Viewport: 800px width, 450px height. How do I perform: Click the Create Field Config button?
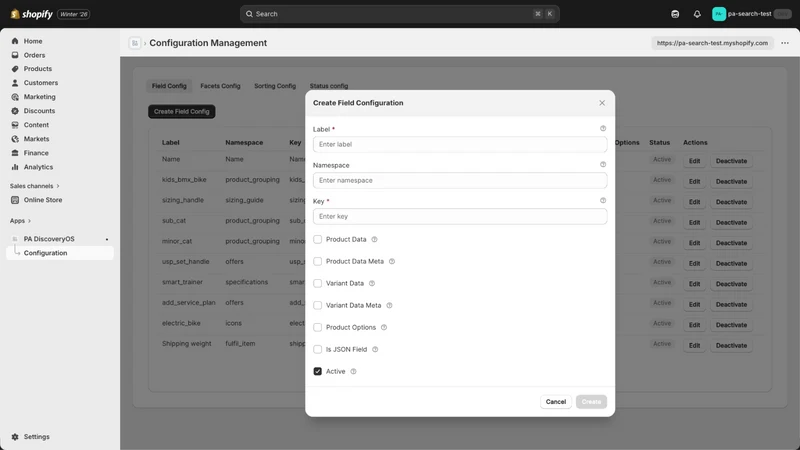tap(182, 112)
